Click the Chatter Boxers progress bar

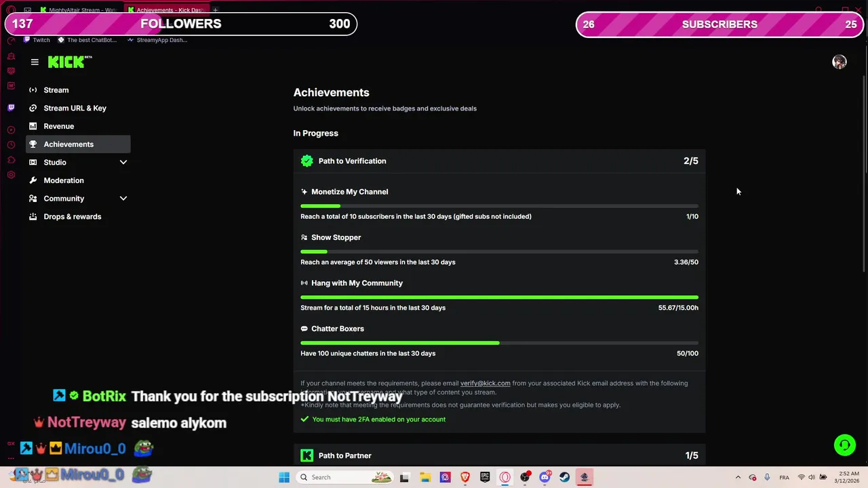click(499, 343)
